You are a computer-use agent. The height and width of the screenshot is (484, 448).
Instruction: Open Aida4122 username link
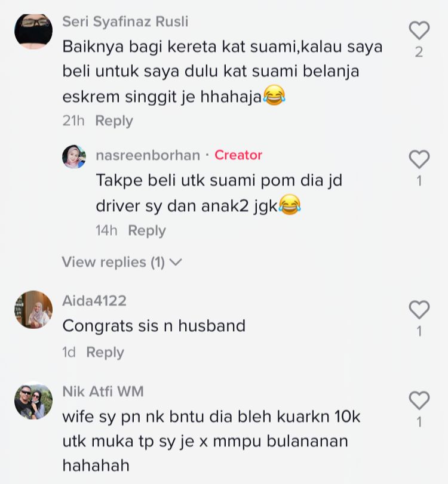(x=94, y=301)
